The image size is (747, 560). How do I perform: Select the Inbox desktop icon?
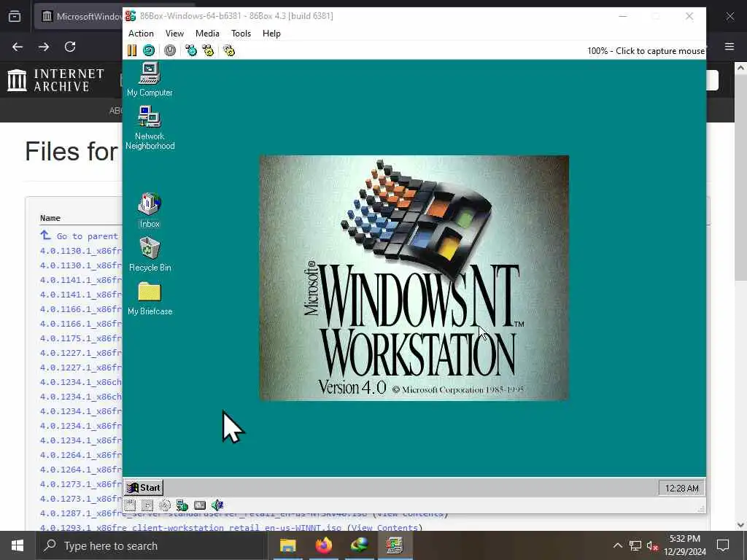click(150, 210)
